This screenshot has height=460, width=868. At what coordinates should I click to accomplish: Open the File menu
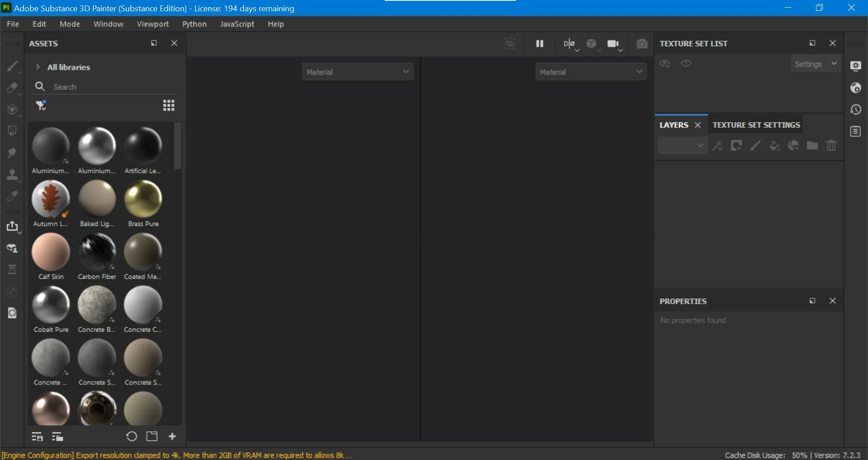pyautogui.click(x=13, y=24)
